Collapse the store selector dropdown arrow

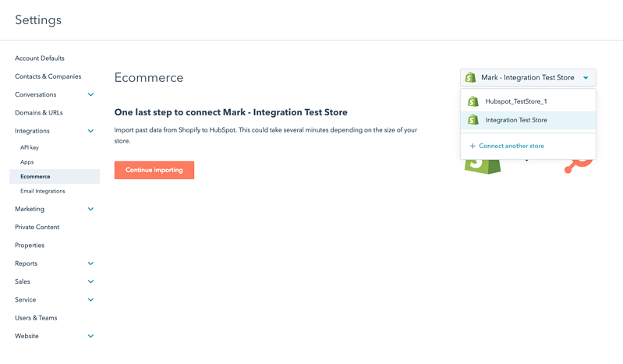pos(586,78)
